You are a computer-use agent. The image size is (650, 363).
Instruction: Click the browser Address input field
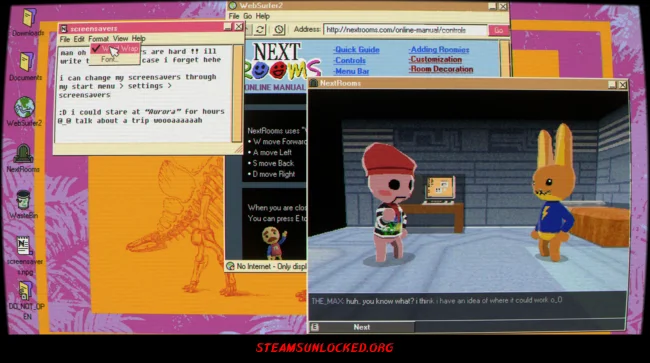405,30
